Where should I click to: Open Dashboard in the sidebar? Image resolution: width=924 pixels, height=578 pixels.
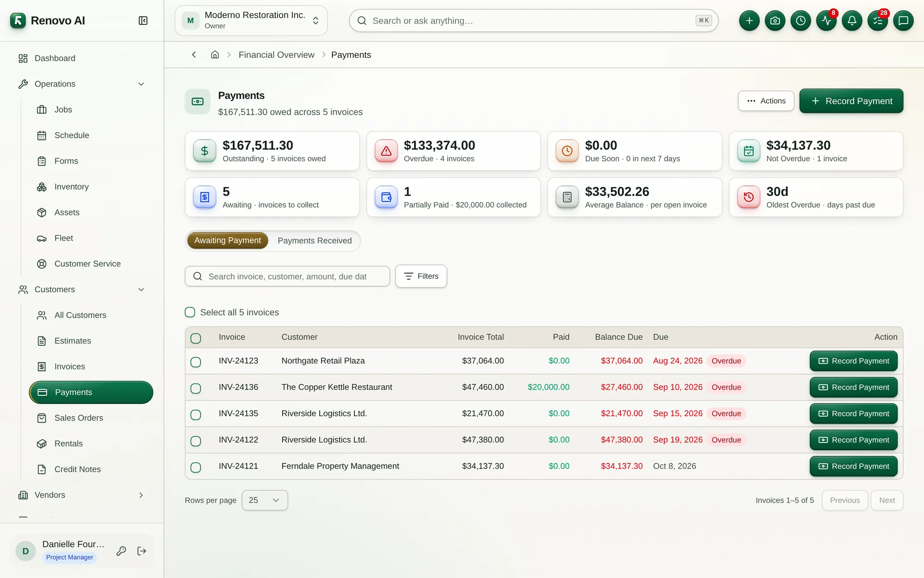point(83,58)
